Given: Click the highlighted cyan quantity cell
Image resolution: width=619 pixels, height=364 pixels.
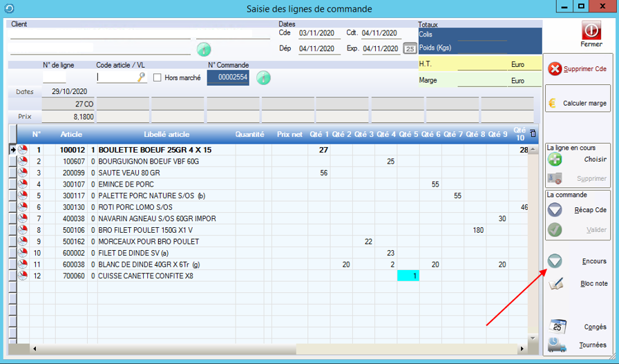Looking at the screenshot, I should tap(408, 276).
